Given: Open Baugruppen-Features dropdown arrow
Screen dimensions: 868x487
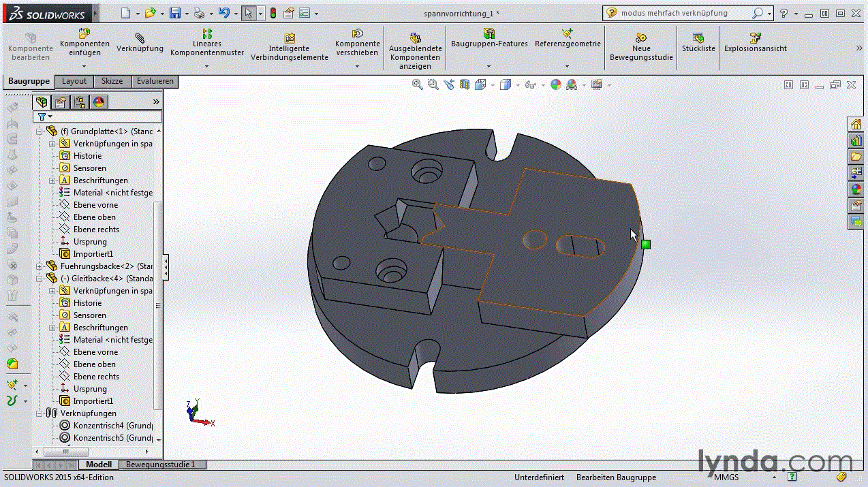Looking at the screenshot, I should point(489,66).
